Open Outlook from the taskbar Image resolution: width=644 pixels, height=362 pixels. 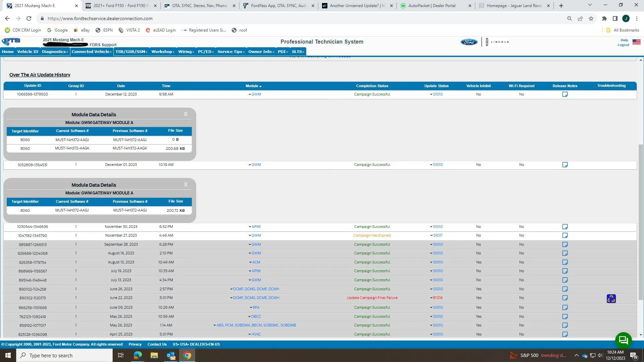171,355
